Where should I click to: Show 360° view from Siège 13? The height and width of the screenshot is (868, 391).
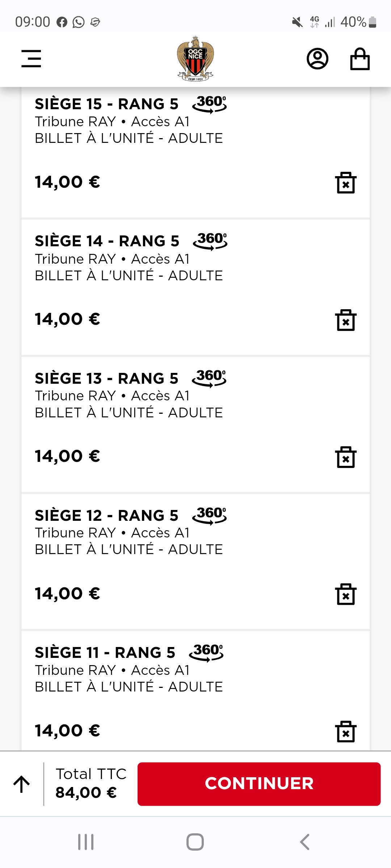[210, 378]
